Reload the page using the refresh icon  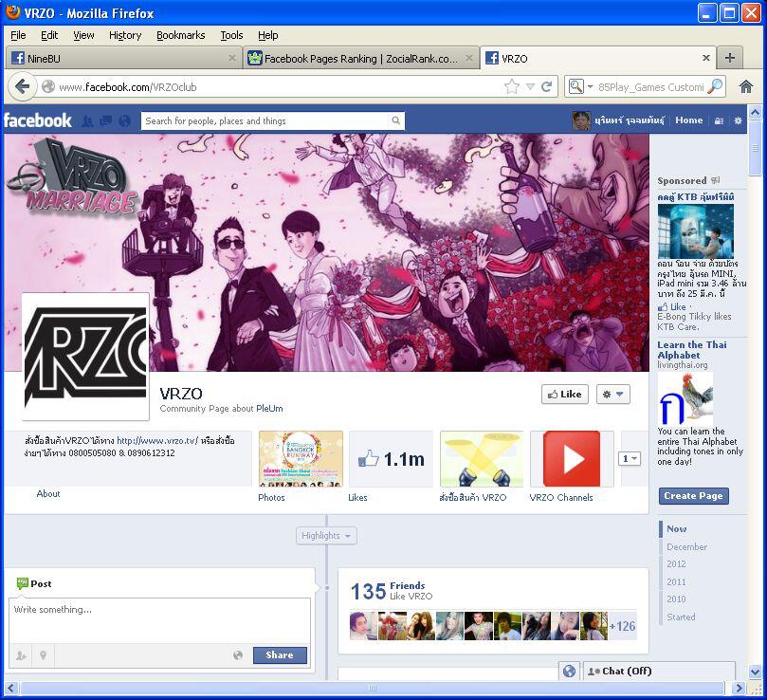(x=546, y=86)
